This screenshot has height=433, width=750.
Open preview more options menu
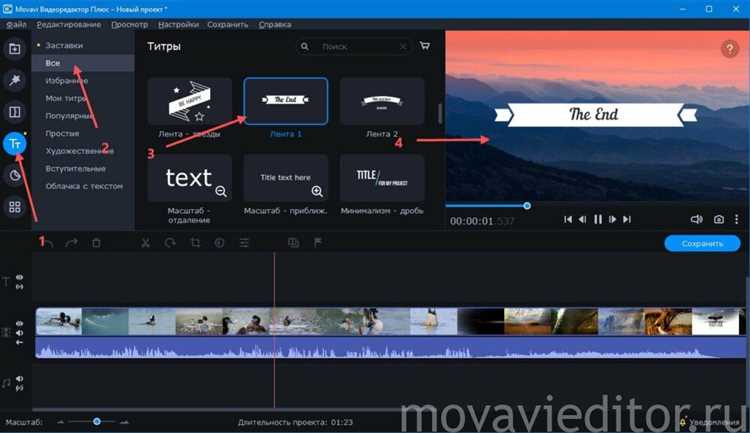(x=737, y=219)
